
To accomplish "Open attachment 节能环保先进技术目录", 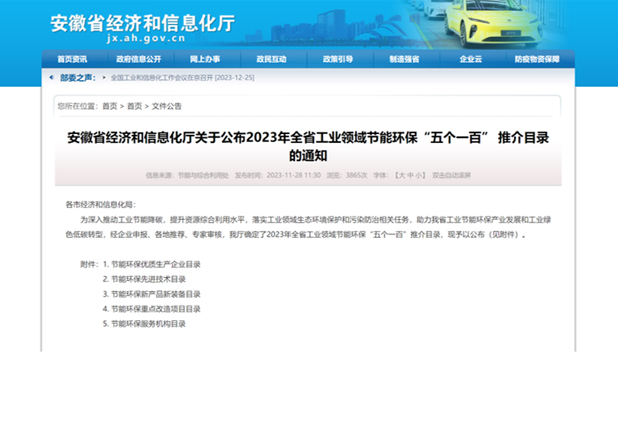I will [x=152, y=279].
